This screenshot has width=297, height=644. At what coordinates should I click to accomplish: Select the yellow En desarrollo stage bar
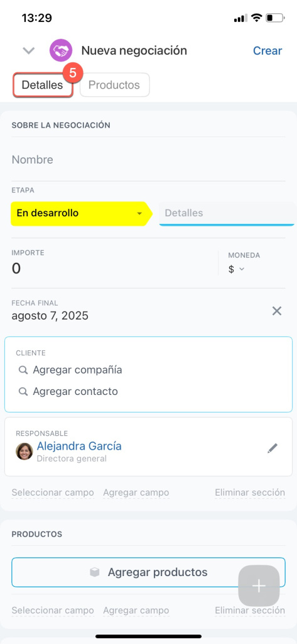point(81,214)
